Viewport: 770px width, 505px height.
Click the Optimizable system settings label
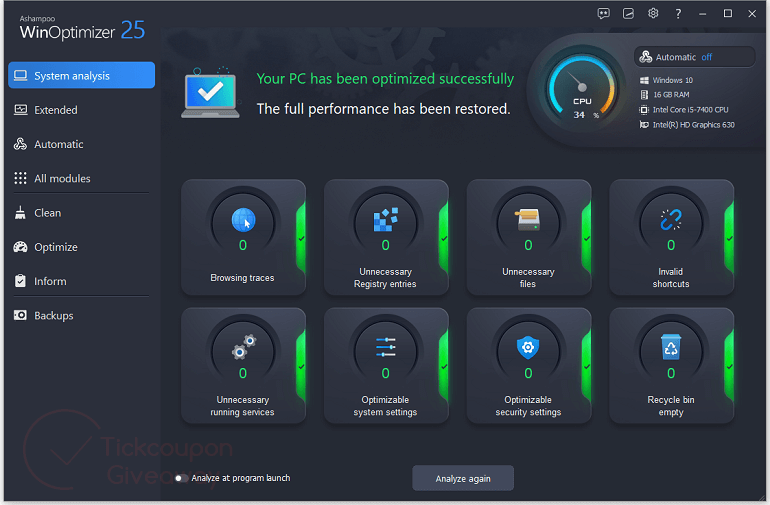tap(385, 406)
